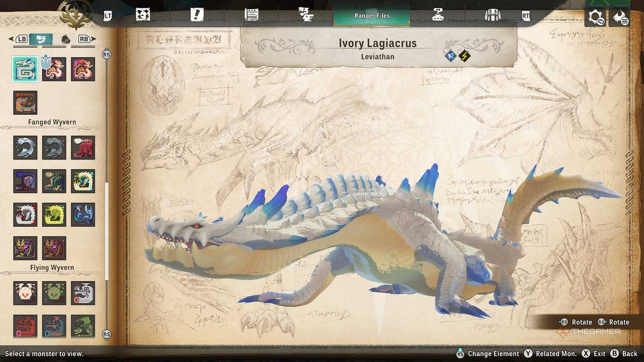Click the return arrow menu icon
The width and height of the screenshot is (644, 362).
[x=620, y=17]
